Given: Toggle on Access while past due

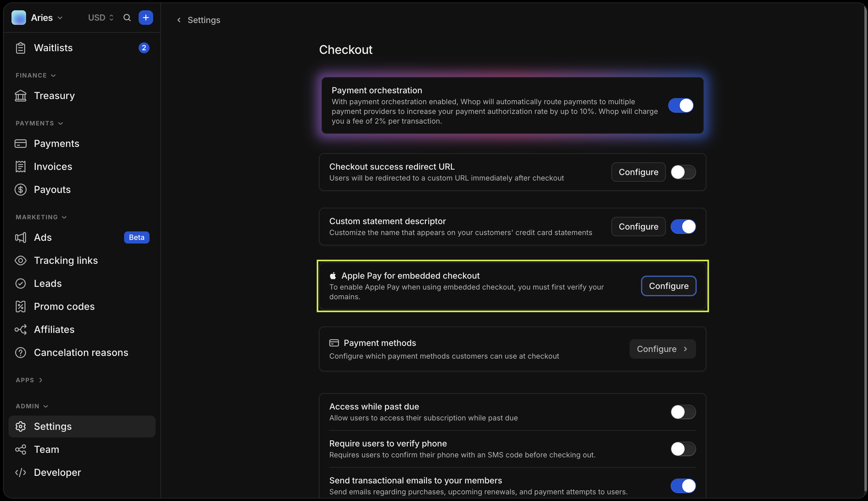Looking at the screenshot, I should tap(683, 412).
